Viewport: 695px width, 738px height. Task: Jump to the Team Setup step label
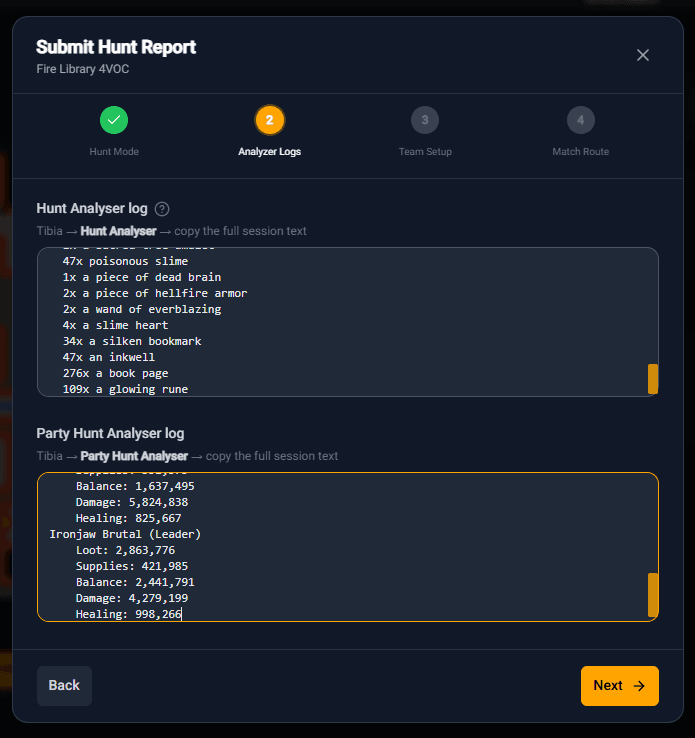tap(425, 152)
